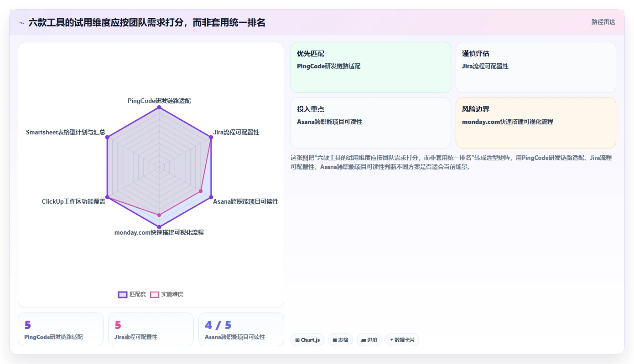Click the pink 实施难度 legend color box
The width and height of the screenshot is (634, 364).
[x=155, y=294]
